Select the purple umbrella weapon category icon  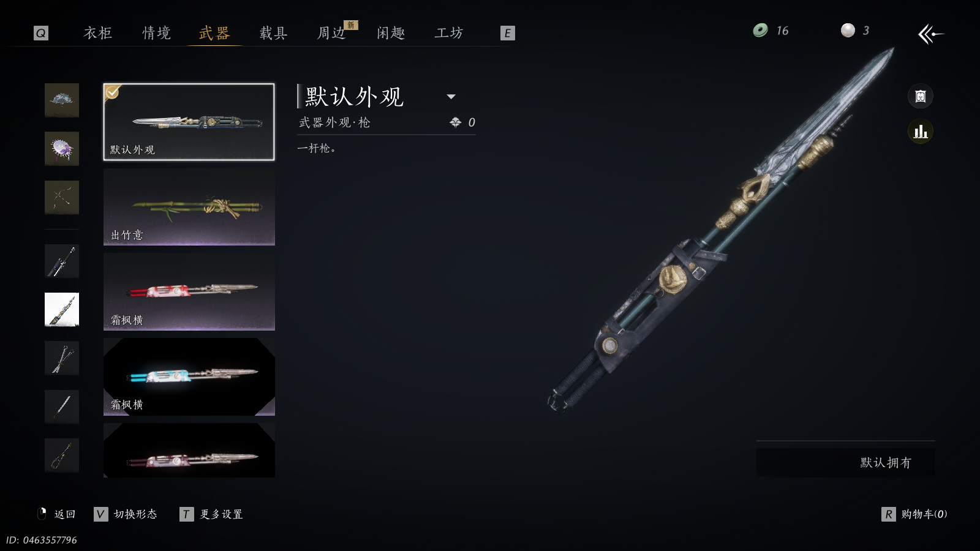click(x=62, y=149)
